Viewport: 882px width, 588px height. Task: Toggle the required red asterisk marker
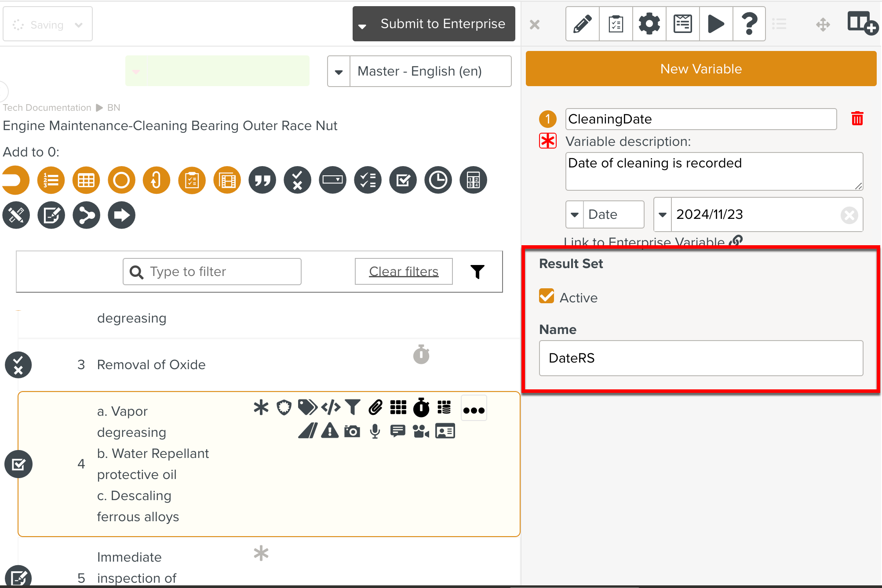[548, 141]
